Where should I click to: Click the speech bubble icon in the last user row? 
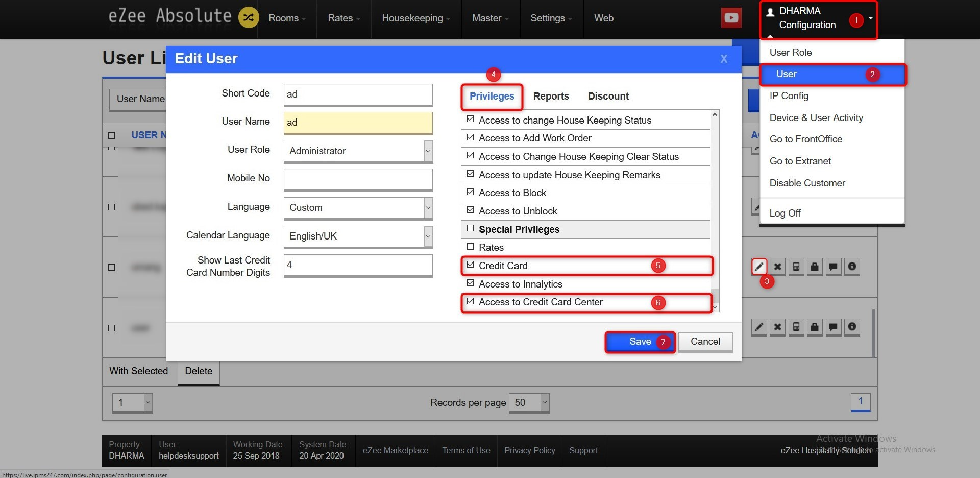tap(833, 327)
